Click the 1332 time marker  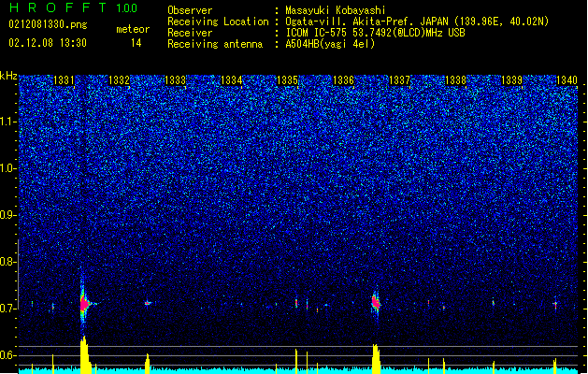[119, 80]
